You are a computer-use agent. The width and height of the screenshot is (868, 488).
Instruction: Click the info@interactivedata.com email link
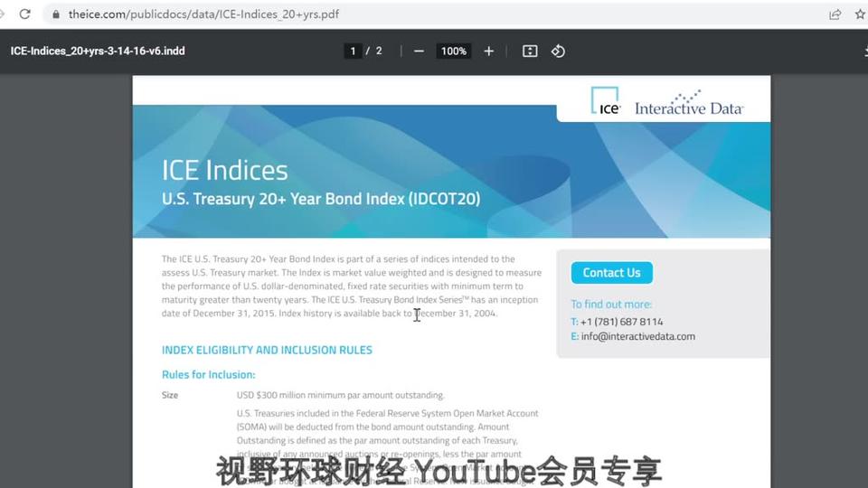[x=637, y=336]
